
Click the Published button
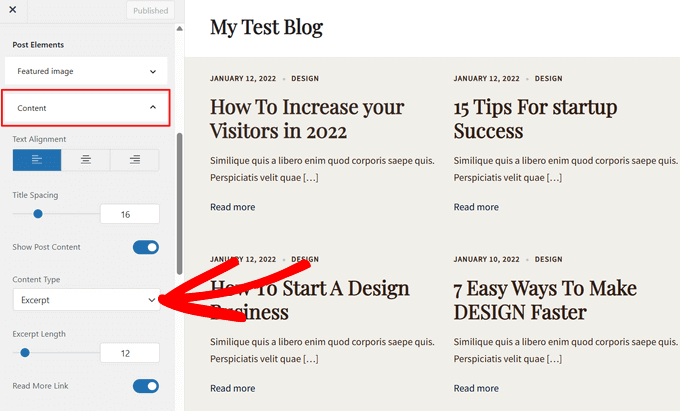coord(150,11)
